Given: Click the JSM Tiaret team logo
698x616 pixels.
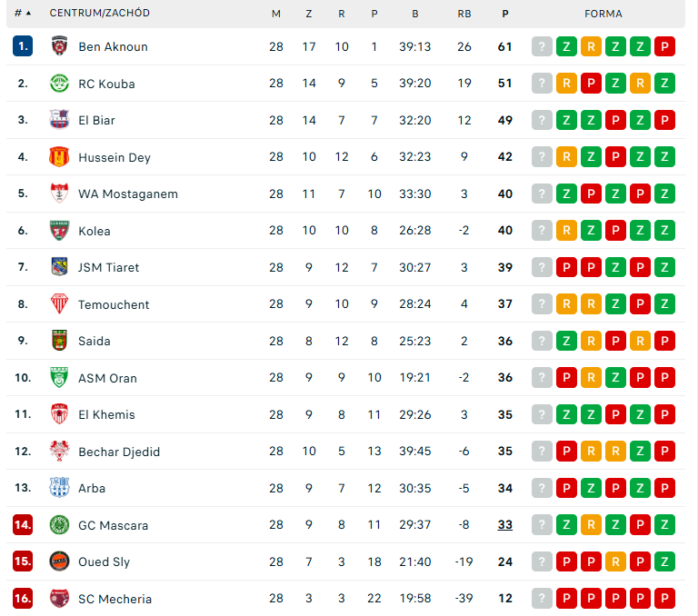Looking at the screenshot, I should 59,267.
